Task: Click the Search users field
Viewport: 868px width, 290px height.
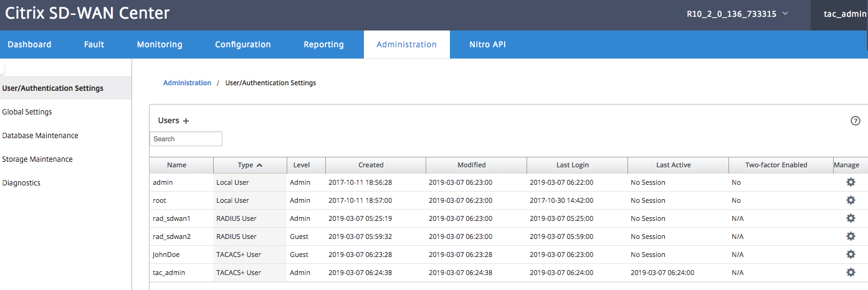Action: 186,139
